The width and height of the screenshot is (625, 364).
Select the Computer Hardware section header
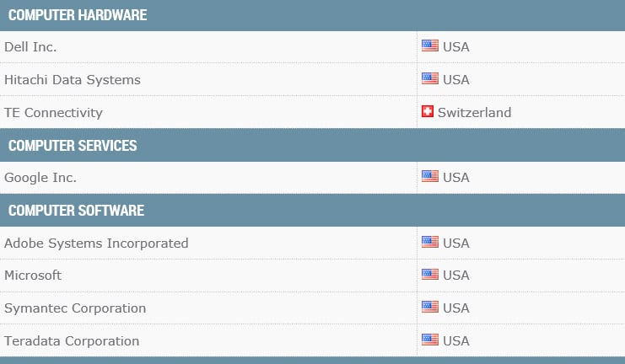pyautogui.click(x=78, y=15)
